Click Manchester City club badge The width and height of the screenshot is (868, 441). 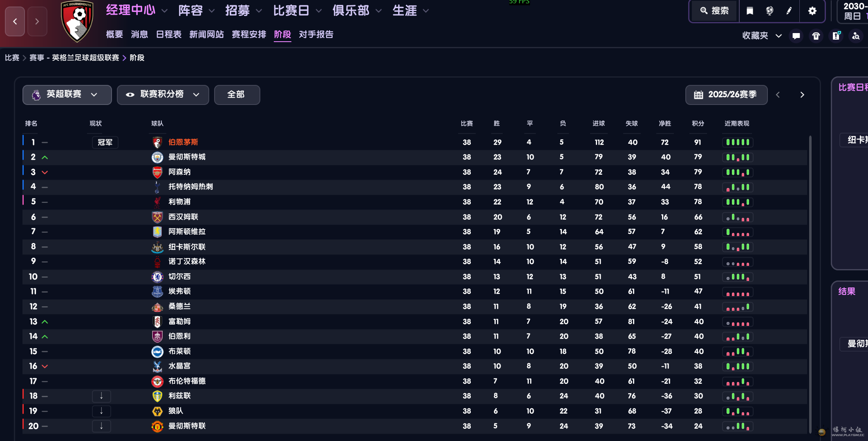pos(157,157)
